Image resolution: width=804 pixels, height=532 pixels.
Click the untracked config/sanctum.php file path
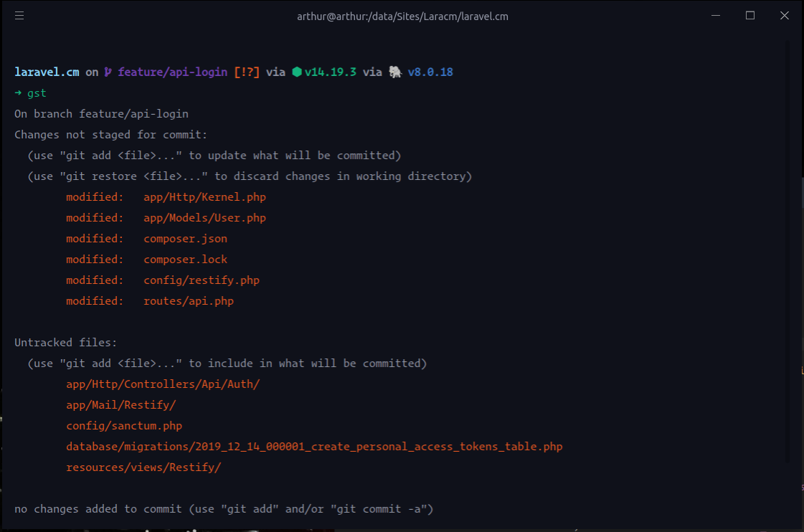(123, 425)
